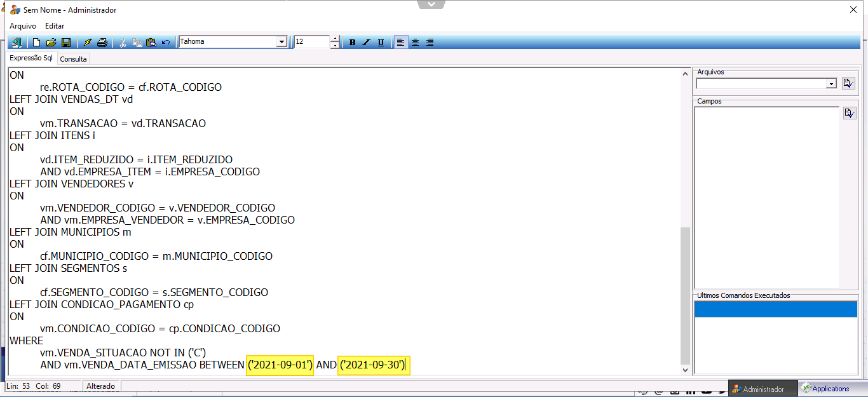Toggle italic formatting

[x=367, y=43]
